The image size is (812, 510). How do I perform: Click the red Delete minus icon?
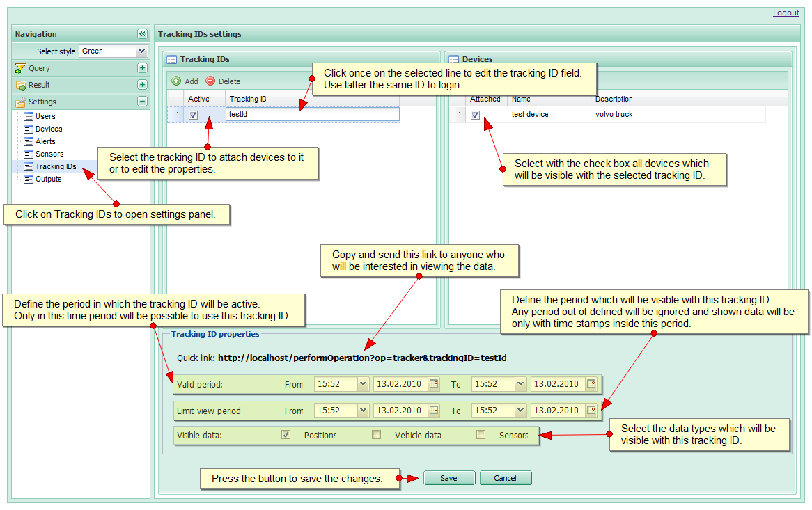pos(210,81)
